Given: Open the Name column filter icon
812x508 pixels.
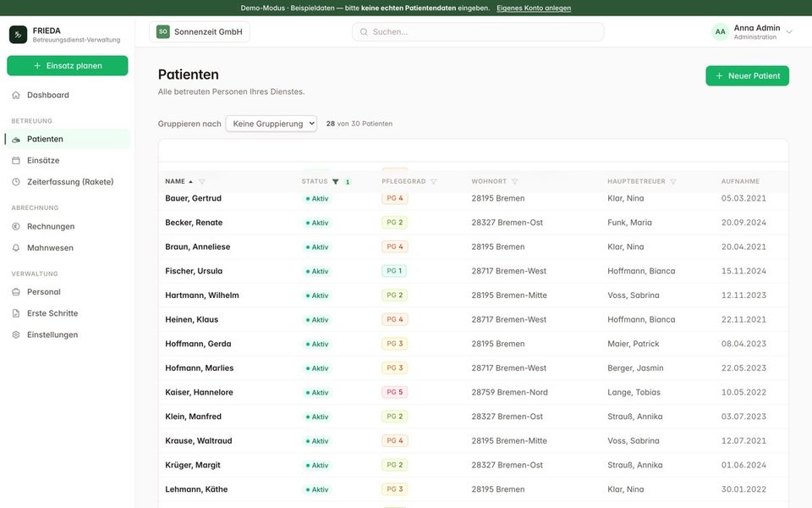Looking at the screenshot, I should point(202,181).
